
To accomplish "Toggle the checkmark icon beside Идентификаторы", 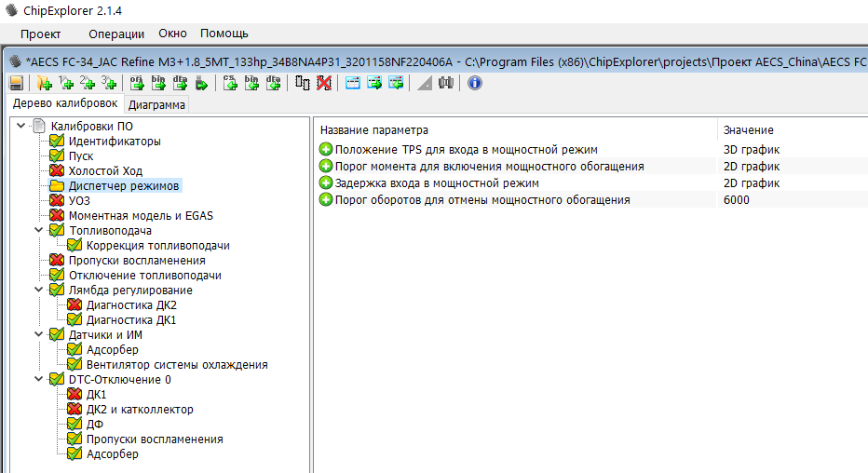I will 57,142.
